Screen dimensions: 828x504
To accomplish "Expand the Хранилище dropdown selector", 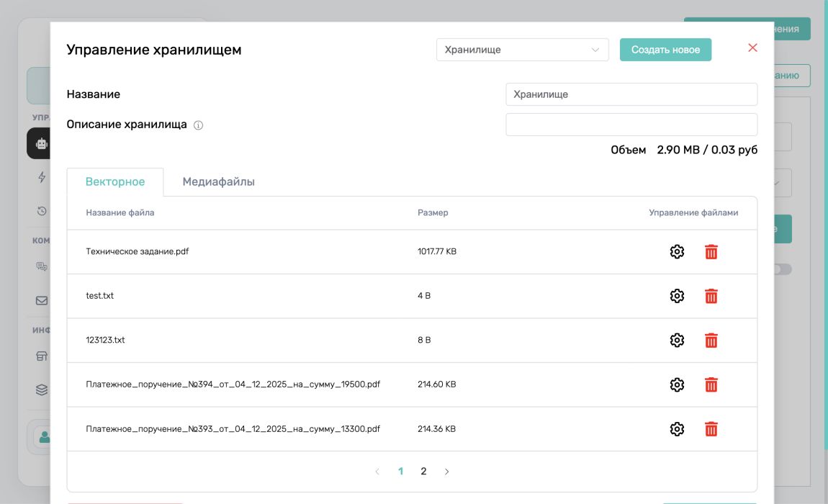I will (522, 50).
